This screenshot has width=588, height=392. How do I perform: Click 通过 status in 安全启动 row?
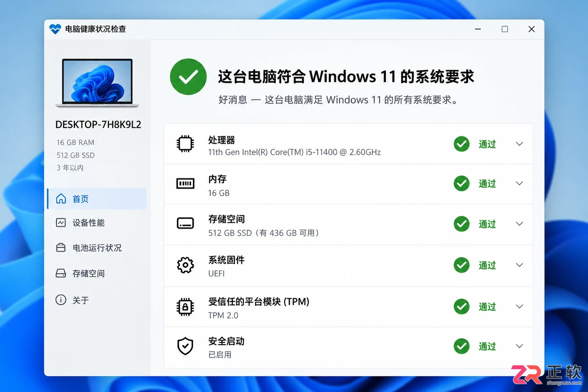487,347
